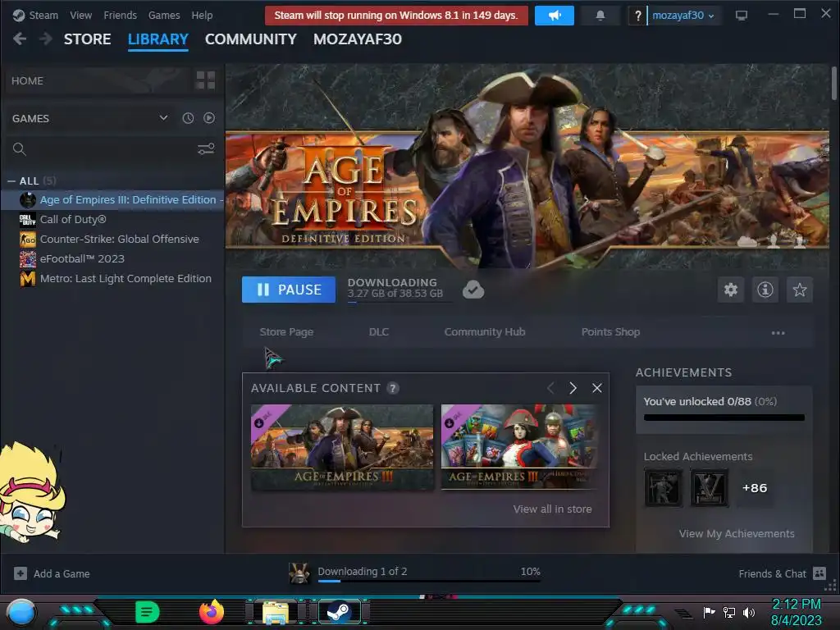The image size is (840, 630).
Task: Click View My Achievements link
Action: (x=737, y=533)
